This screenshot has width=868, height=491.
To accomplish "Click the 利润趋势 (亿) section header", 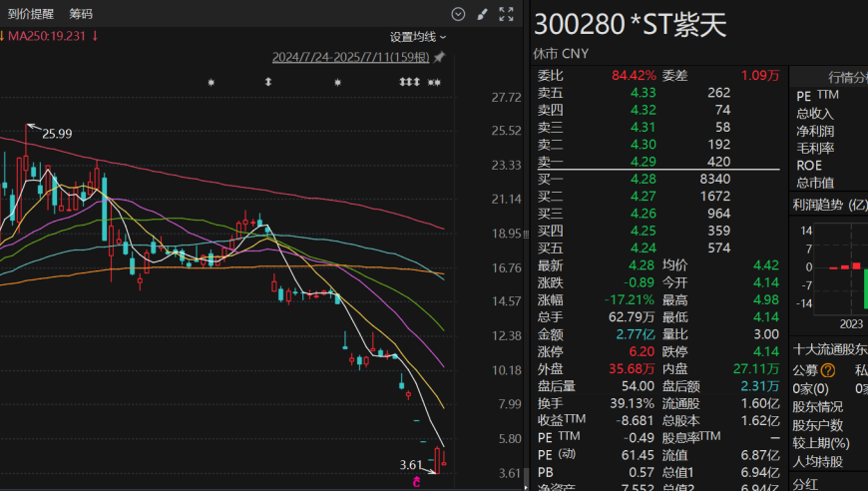I will click(x=830, y=206).
